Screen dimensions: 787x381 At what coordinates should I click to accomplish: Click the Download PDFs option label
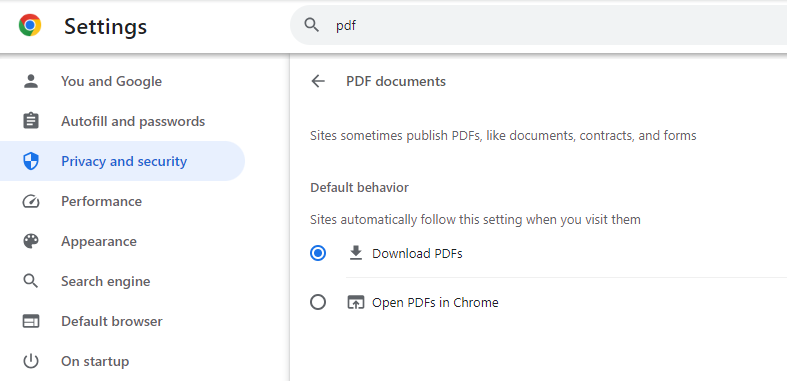point(417,254)
